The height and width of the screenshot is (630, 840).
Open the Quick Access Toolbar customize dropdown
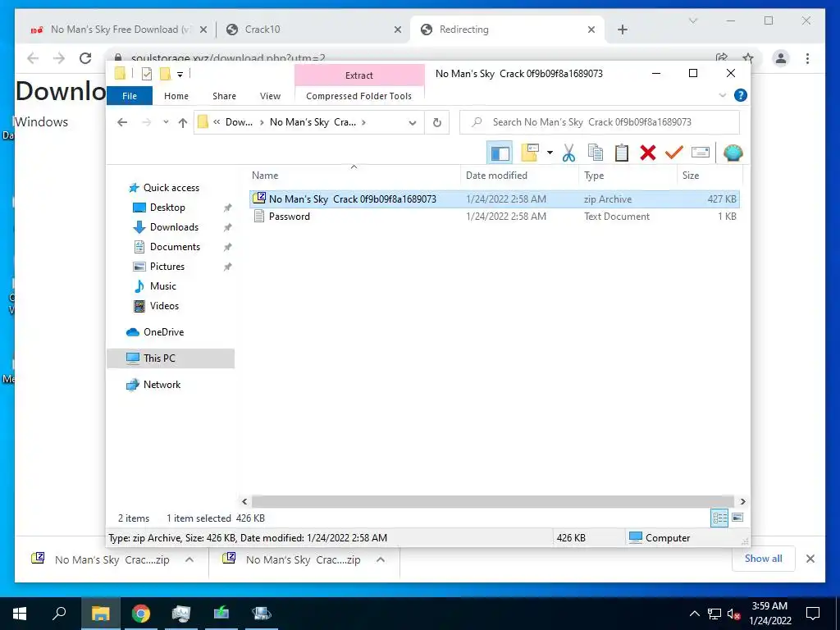[x=180, y=74]
